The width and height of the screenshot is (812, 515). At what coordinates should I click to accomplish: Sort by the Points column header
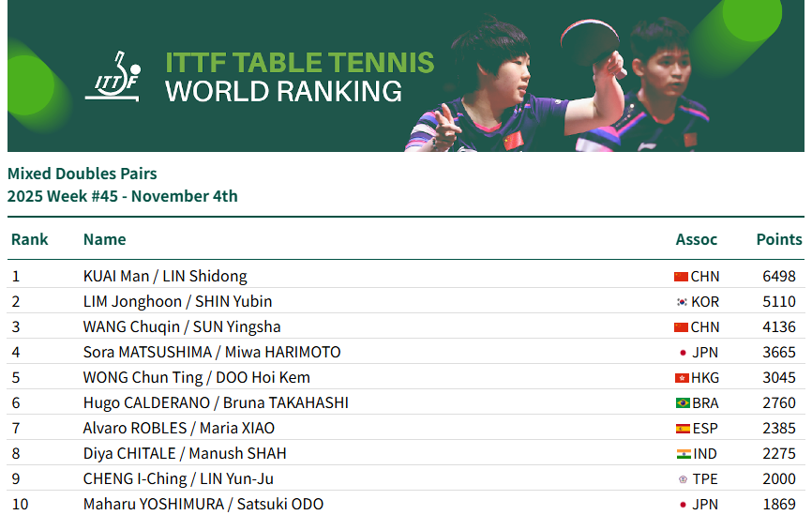click(778, 239)
